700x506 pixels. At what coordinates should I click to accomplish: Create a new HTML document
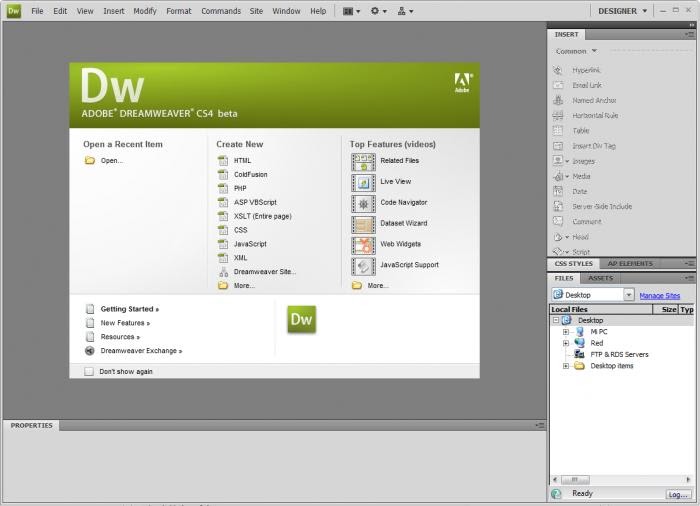click(242, 160)
